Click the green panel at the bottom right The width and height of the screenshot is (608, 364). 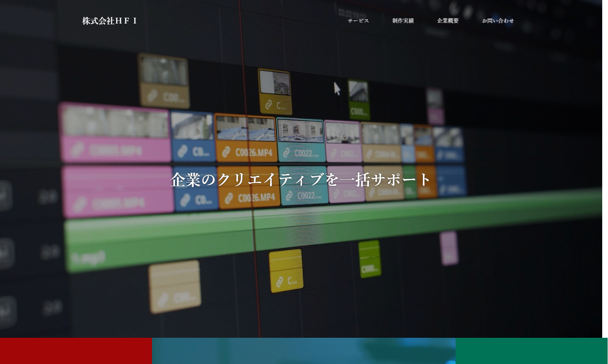[531, 351]
